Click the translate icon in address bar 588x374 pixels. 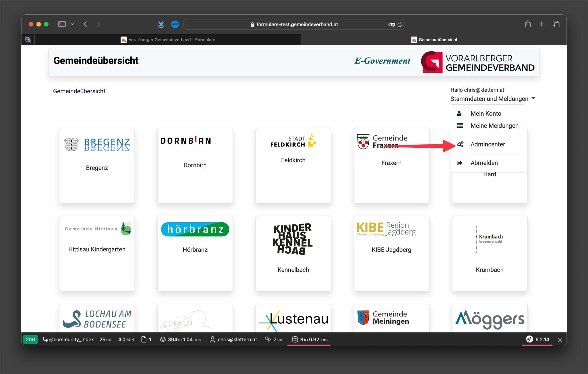point(391,24)
